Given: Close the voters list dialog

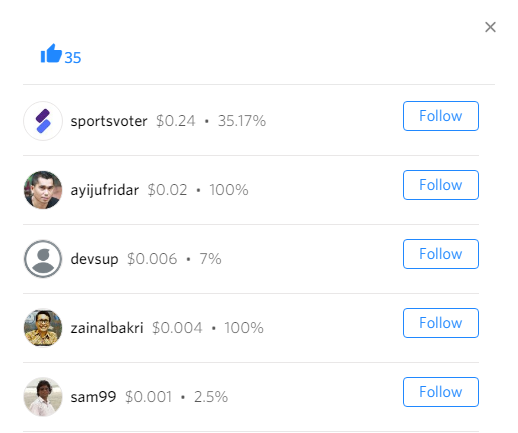Looking at the screenshot, I should click(490, 27).
